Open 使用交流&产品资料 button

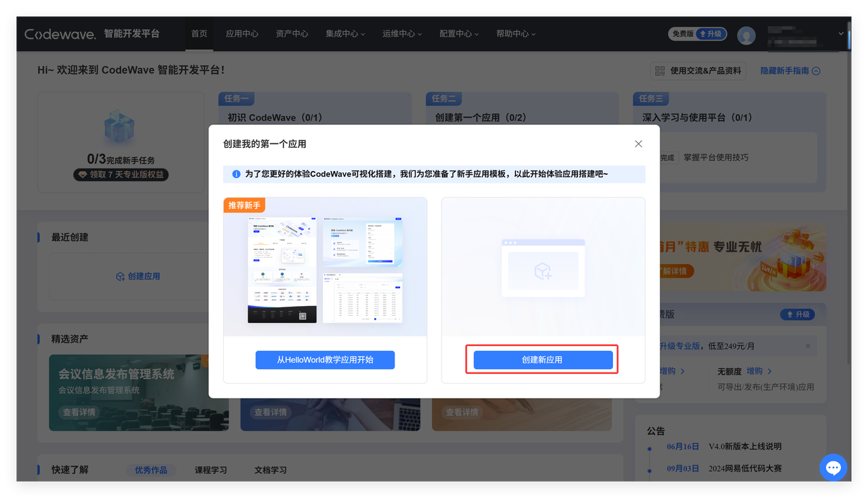(698, 71)
